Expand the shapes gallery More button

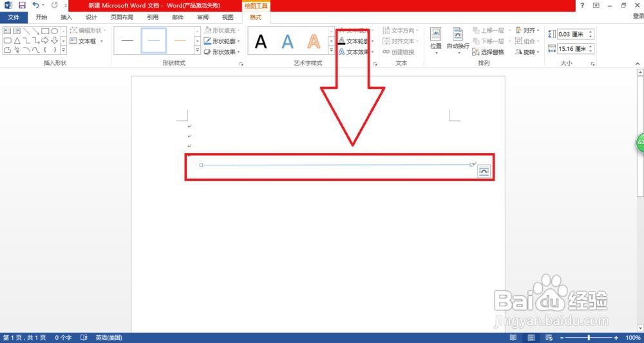pyautogui.click(x=63, y=50)
